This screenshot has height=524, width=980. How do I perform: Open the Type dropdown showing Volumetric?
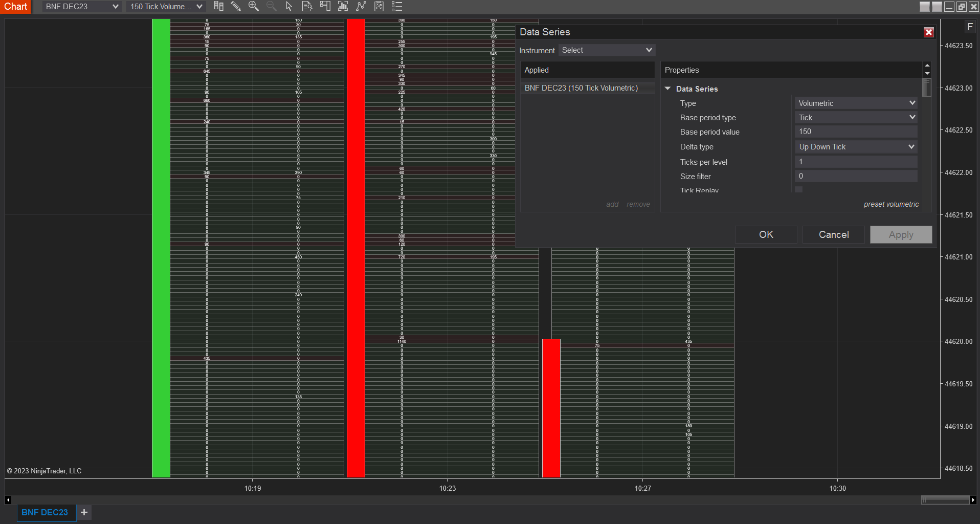pyautogui.click(x=856, y=103)
